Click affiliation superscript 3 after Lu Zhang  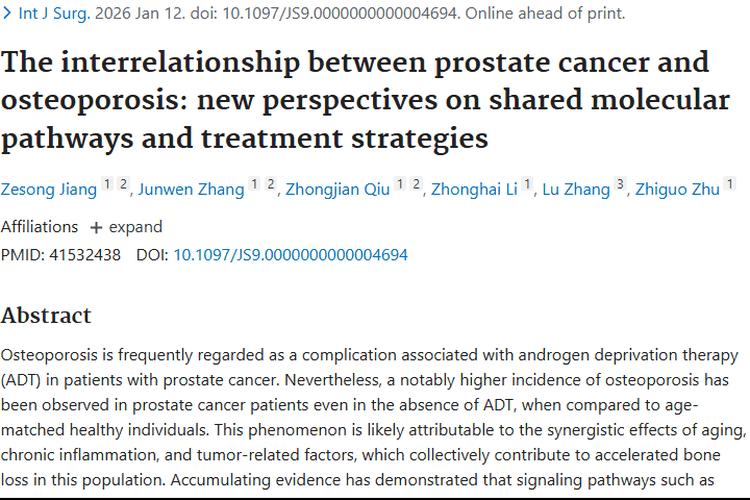pyautogui.click(x=620, y=184)
